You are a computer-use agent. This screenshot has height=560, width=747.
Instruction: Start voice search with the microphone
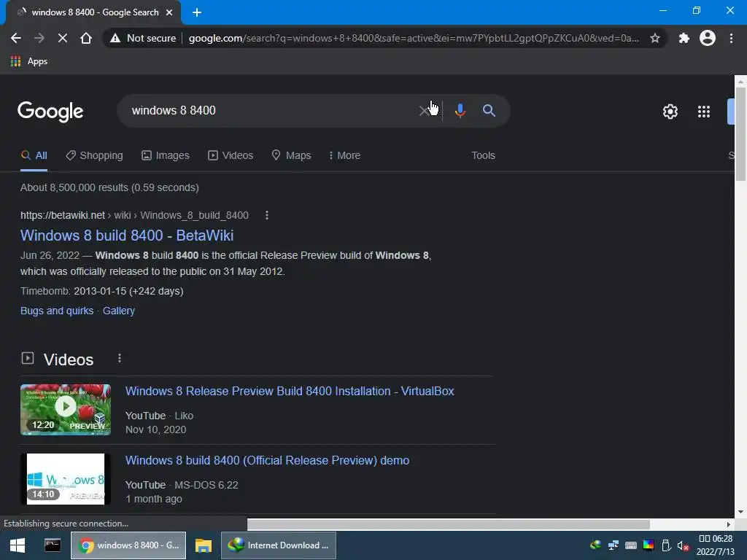pyautogui.click(x=460, y=111)
